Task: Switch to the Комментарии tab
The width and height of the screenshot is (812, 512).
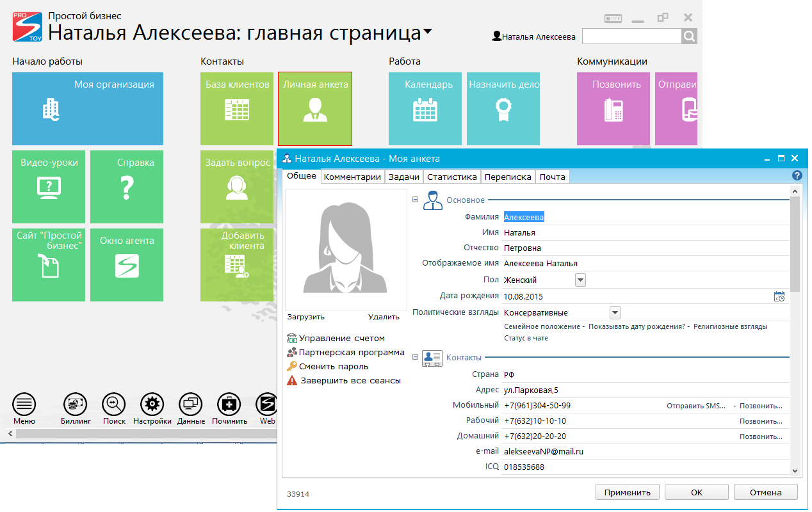Action: point(352,177)
